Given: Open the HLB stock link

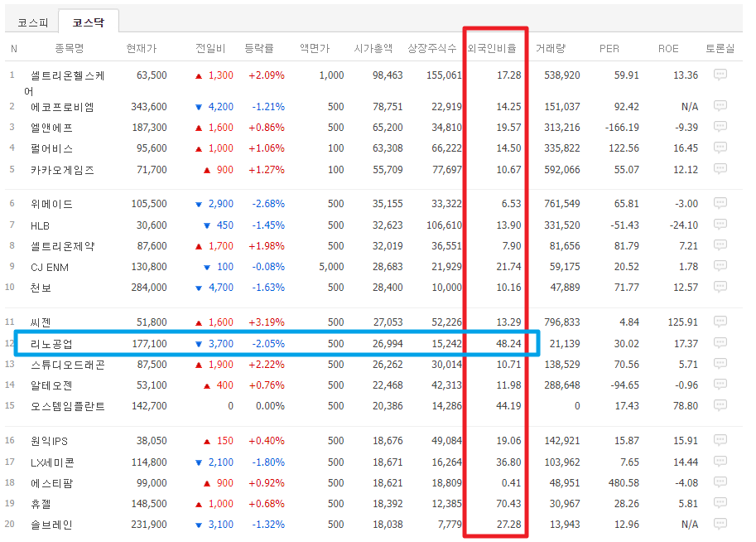Looking at the screenshot, I should pyautogui.click(x=40, y=225).
